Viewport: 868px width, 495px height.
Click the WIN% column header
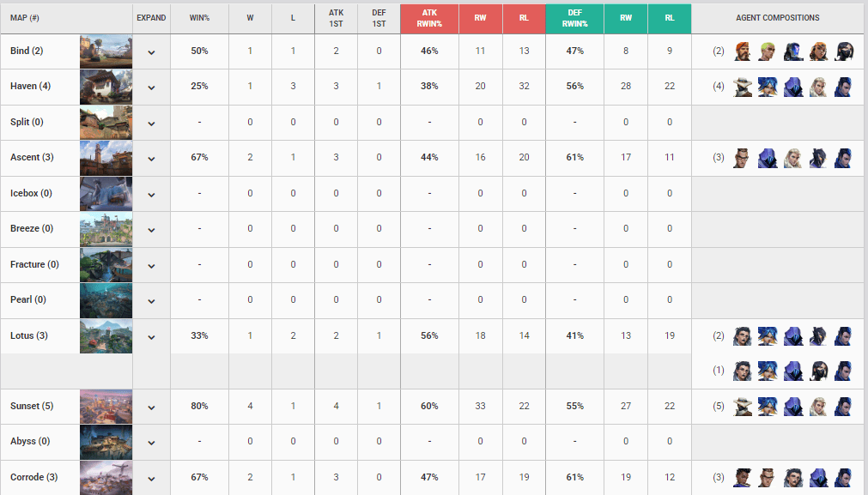[199, 18]
